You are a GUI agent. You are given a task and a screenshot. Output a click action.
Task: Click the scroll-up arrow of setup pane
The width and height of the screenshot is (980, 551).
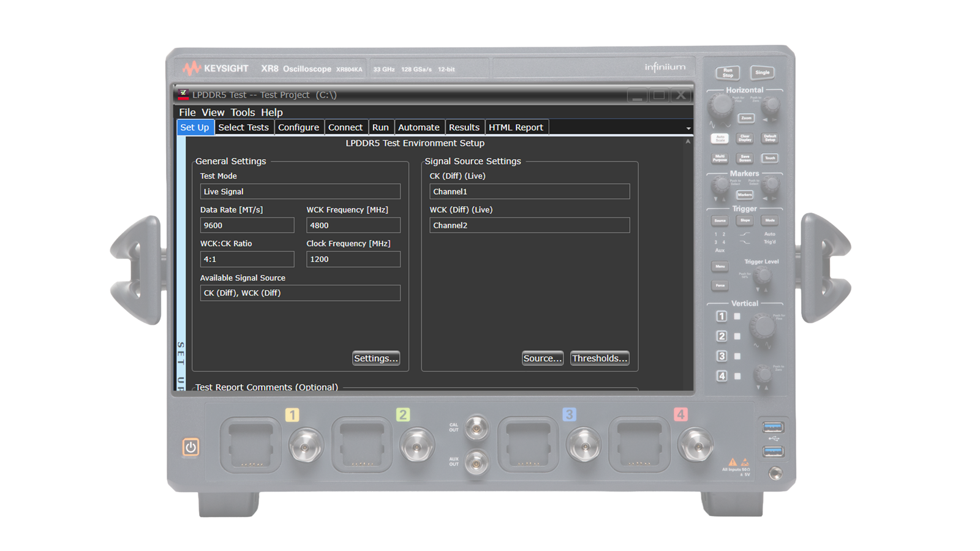688,141
